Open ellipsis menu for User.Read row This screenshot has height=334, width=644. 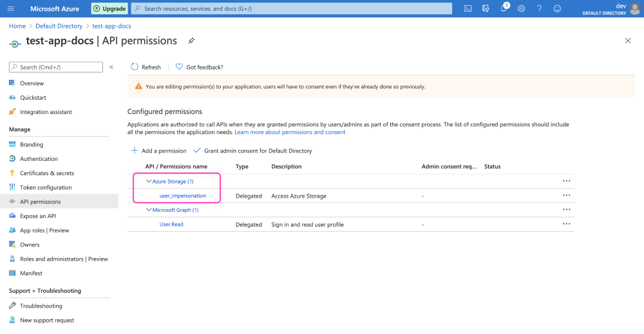click(567, 224)
